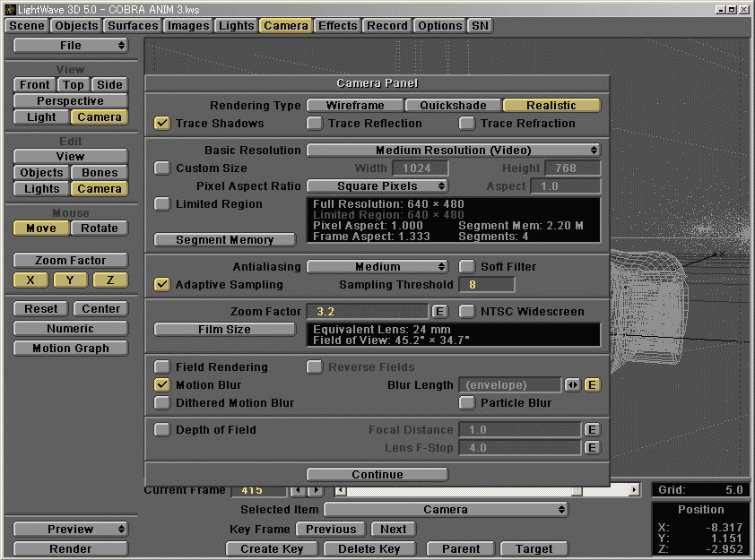Click the double-arrow button next to Blur Length
The height and width of the screenshot is (560, 755).
572,385
